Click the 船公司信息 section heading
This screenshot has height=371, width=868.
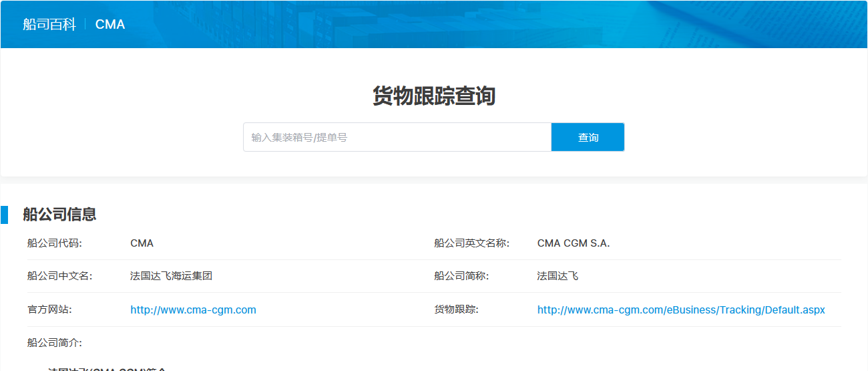coord(59,215)
